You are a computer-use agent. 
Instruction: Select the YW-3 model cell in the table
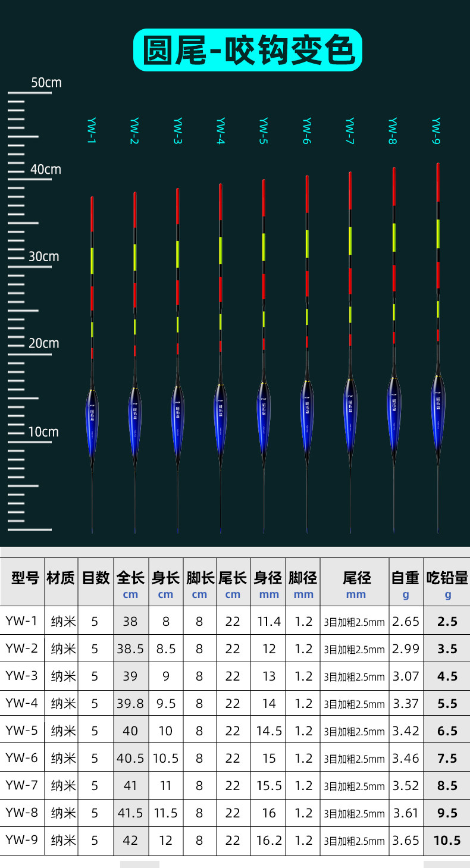[21, 676]
